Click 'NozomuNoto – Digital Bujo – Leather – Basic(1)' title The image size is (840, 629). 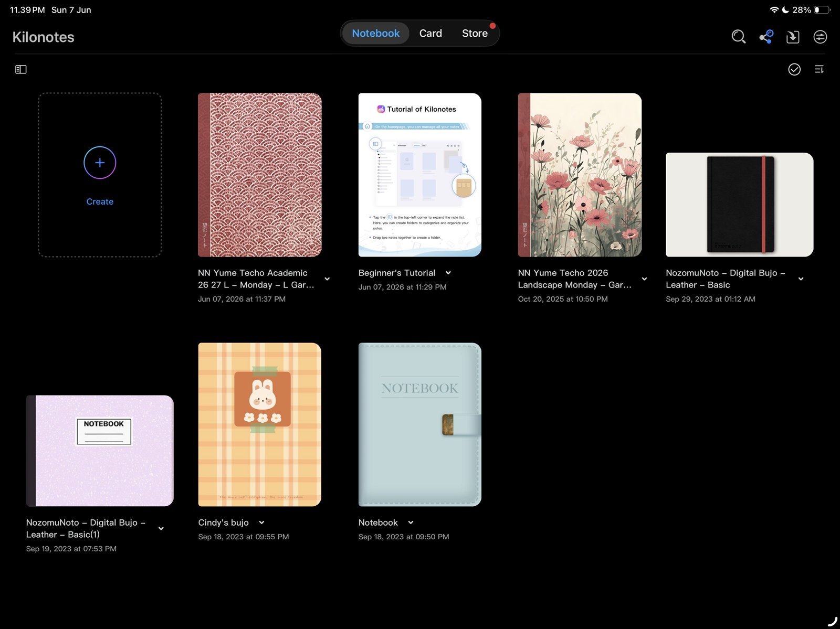pos(86,529)
